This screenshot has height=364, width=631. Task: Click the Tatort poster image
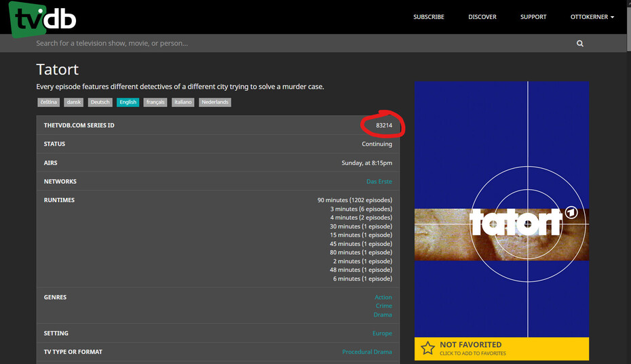point(502,209)
